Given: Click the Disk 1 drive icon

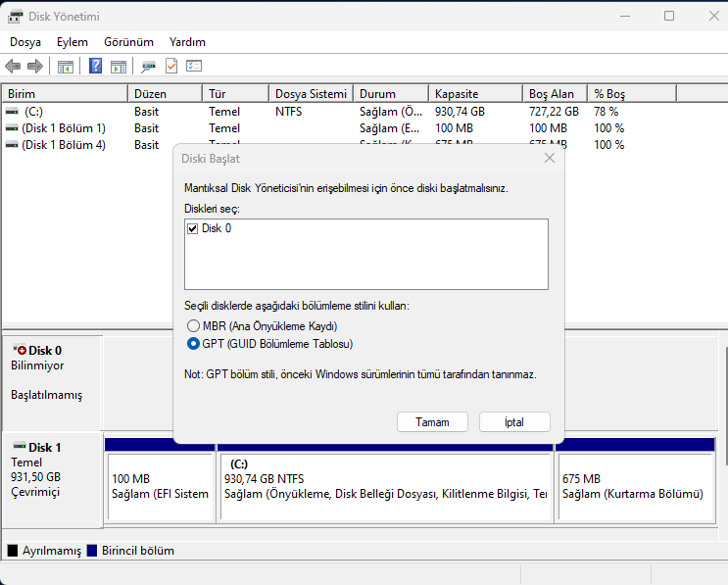Looking at the screenshot, I should click(20, 447).
